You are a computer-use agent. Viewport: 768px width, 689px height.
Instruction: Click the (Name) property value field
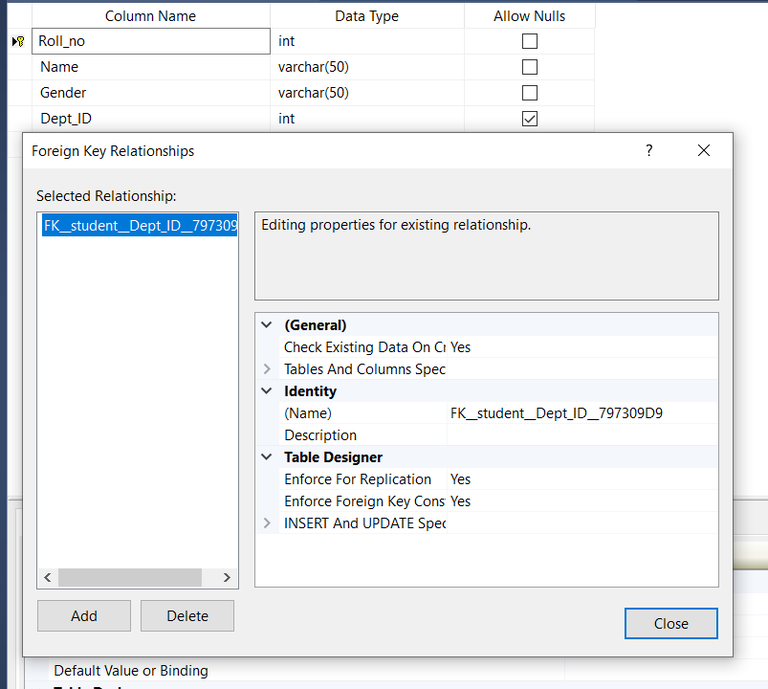click(580, 413)
